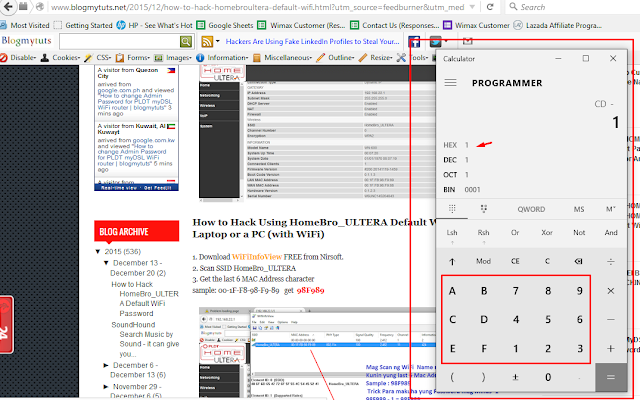640x400 pixels.
Task: Open the Cookies developer toolbar menu
Action: point(61,58)
